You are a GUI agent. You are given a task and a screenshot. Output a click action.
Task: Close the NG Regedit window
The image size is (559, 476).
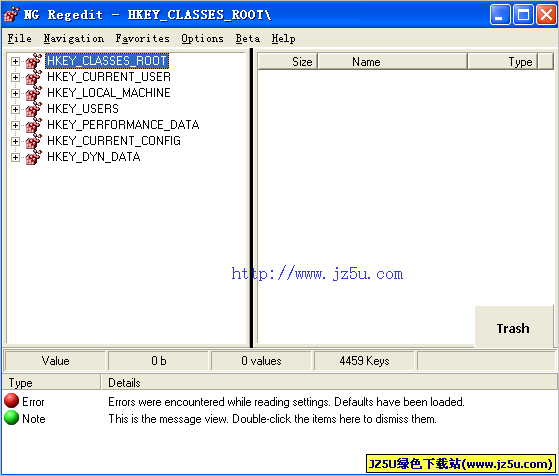(546, 14)
